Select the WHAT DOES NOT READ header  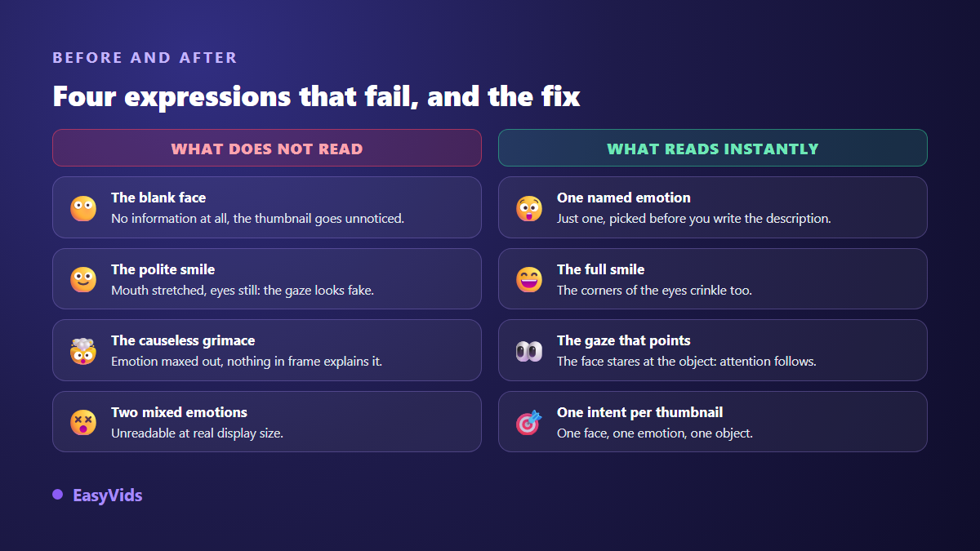coord(267,148)
